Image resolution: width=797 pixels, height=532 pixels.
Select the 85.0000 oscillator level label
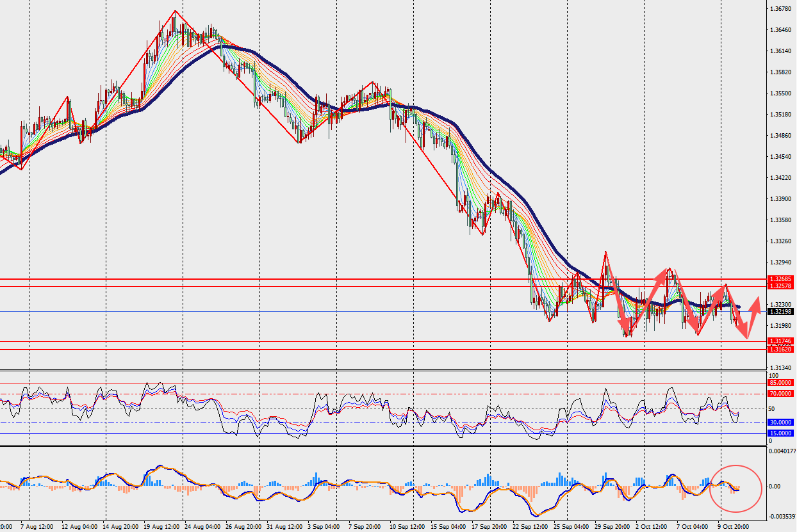point(780,383)
